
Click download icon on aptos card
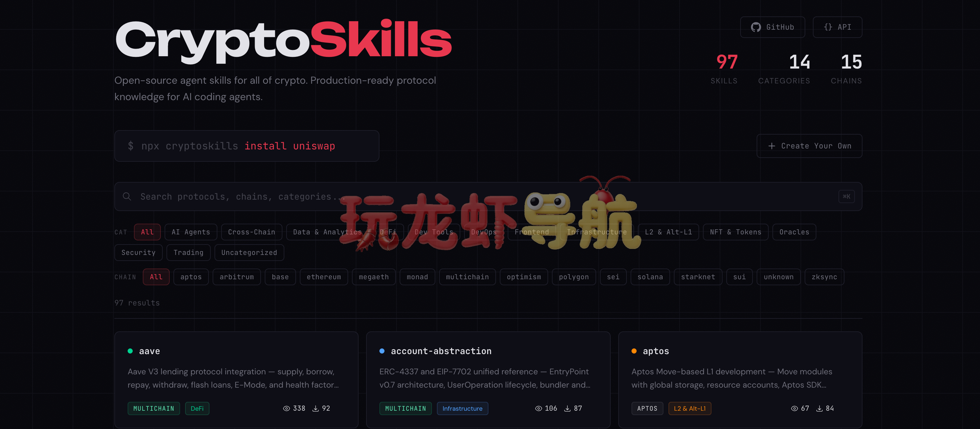[x=820, y=408]
